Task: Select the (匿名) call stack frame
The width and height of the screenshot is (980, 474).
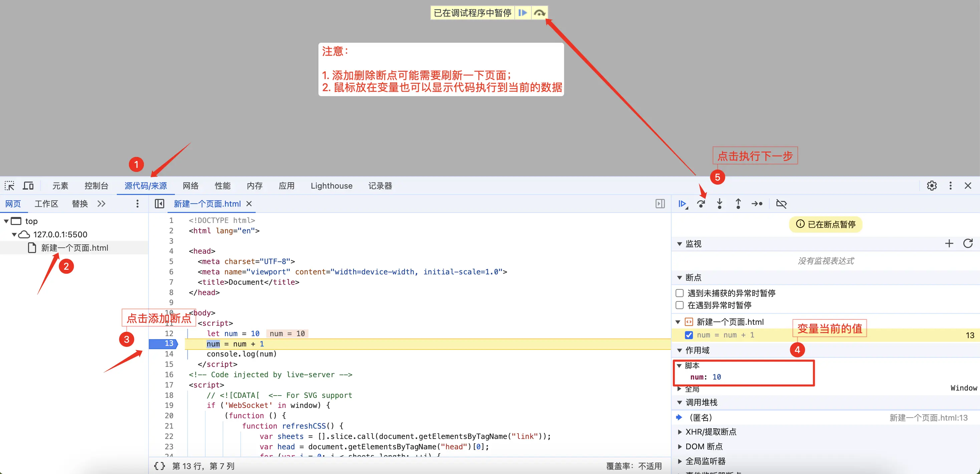Action: [825, 417]
